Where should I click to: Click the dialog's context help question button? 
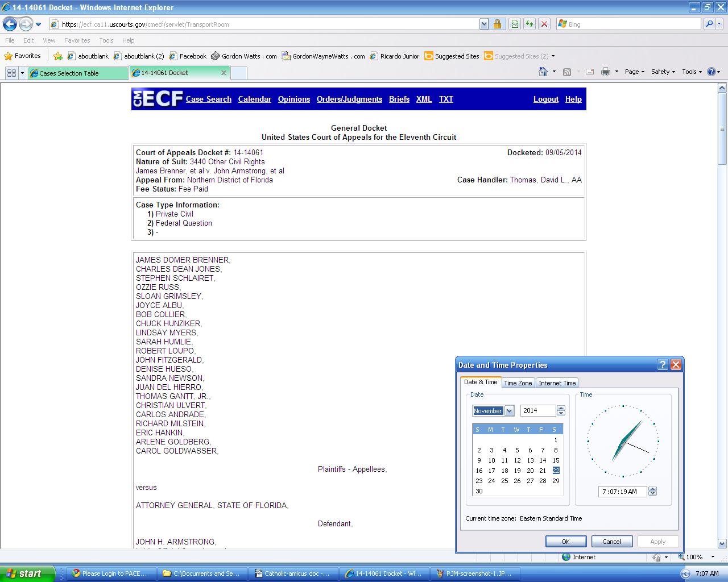(663, 365)
